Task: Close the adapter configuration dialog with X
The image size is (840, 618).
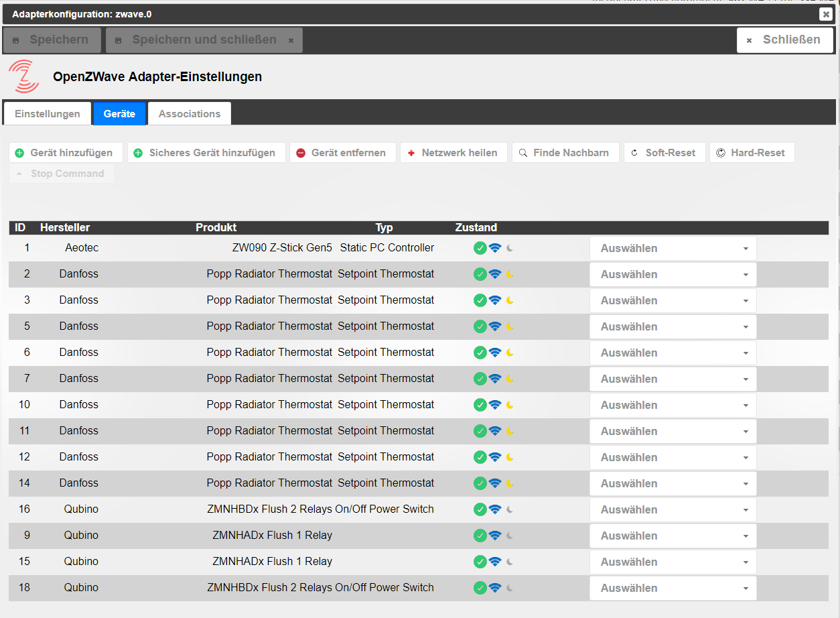Action: (825, 14)
